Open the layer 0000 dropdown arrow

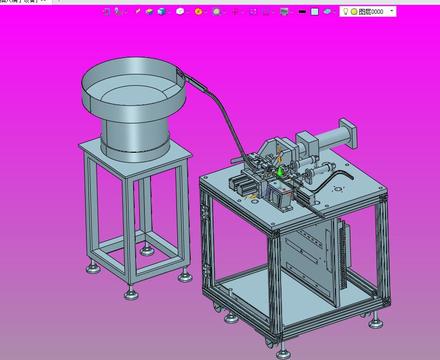(x=392, y=11)
